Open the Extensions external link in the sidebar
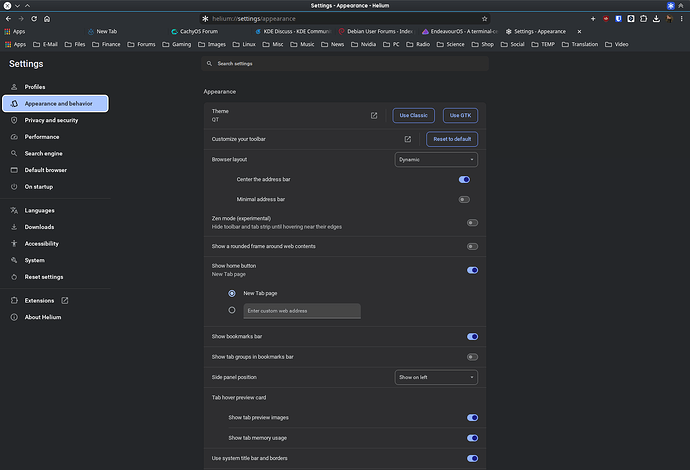 tap(65, 301)
